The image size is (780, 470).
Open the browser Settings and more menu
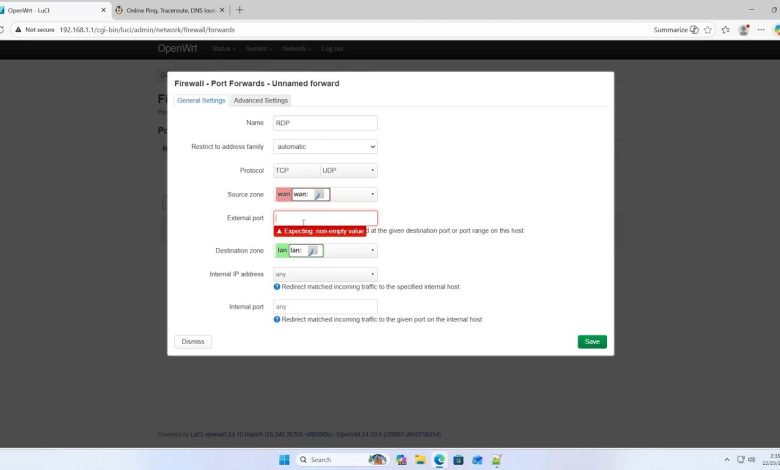[x=761, y=30]
